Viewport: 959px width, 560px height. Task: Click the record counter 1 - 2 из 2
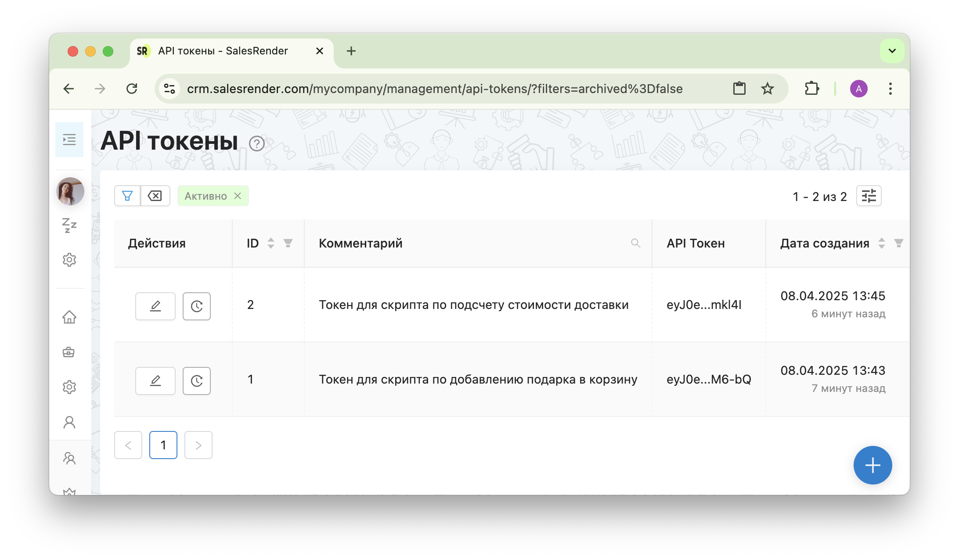(x=819, y=197)
